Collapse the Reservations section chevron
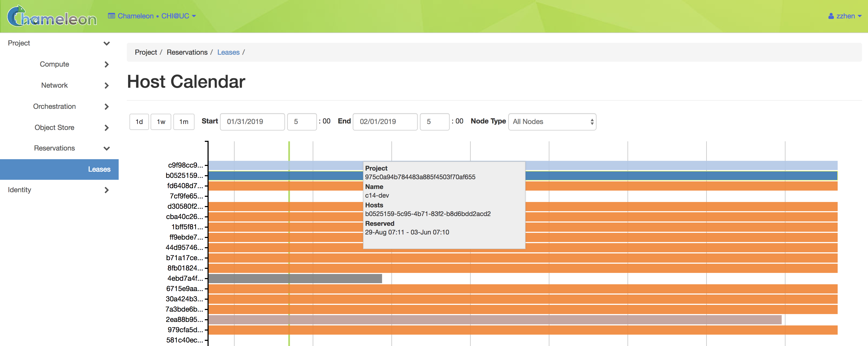Image resolution: width=868 pixels, height=346 pixels. click(106, 148)
